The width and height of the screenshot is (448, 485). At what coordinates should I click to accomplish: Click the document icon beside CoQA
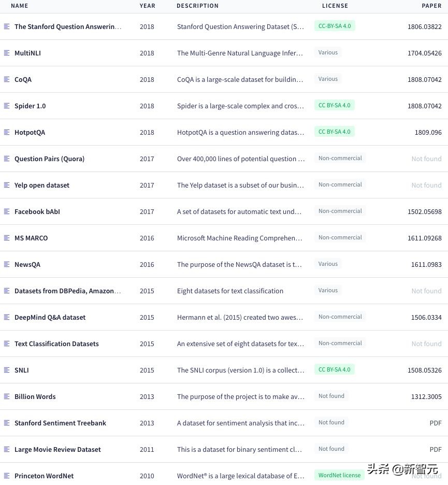7,79
